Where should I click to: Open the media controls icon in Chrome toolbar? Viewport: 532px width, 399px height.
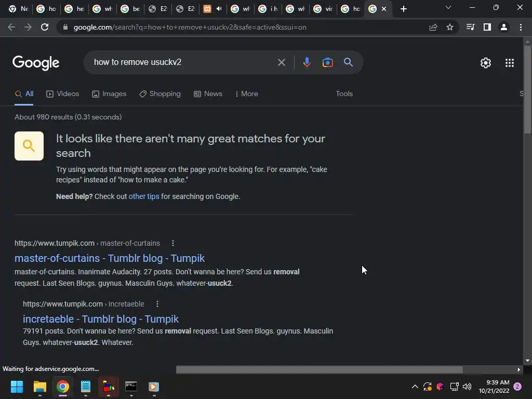(470, 27)
